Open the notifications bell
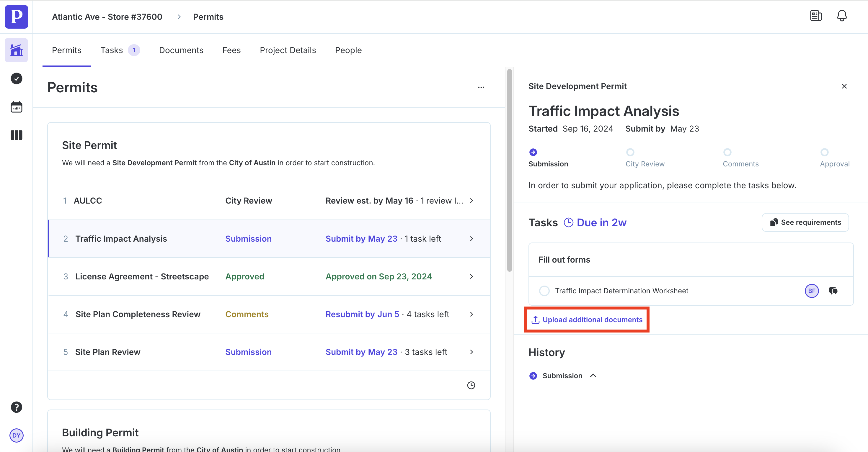Image resolution: width=868 pixels, height=452 pixels. tap(841, 16)
